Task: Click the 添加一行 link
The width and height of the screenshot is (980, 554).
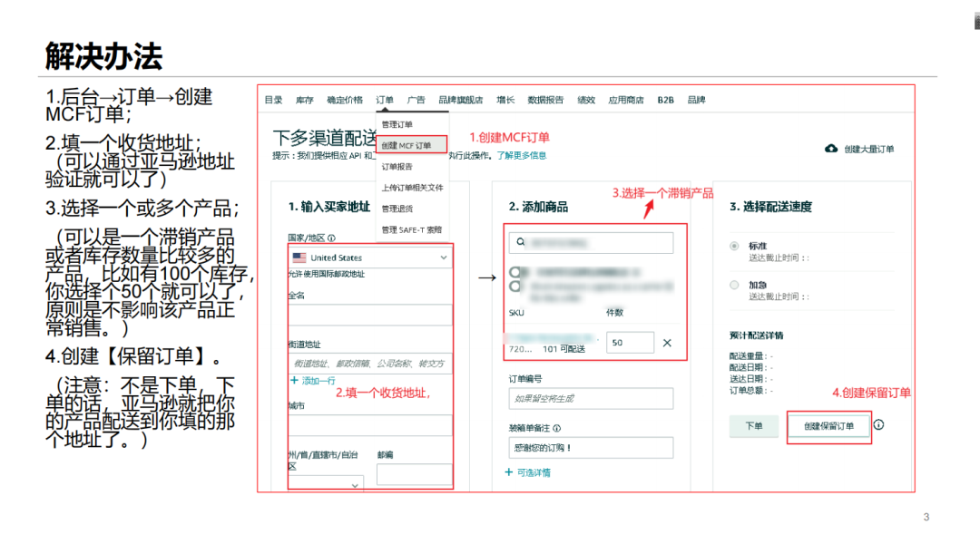Action: [x=318, y=381]
